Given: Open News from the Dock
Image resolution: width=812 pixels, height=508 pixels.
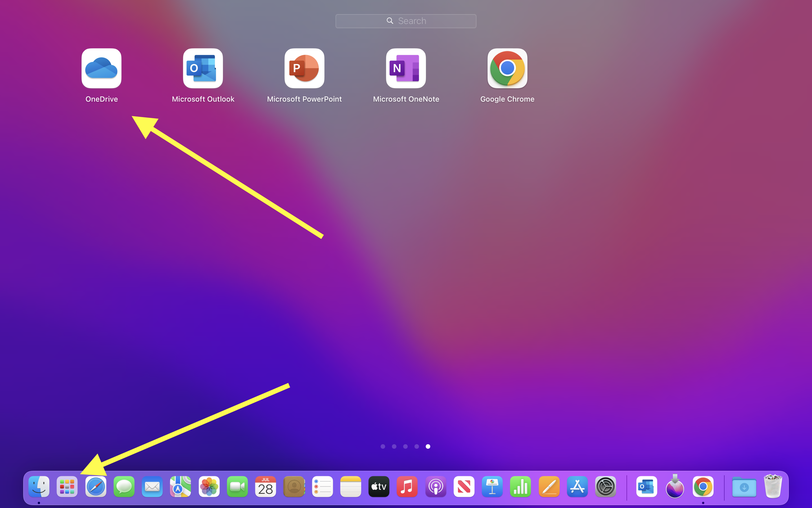Looking at the screenshot, I should point(464,487).
